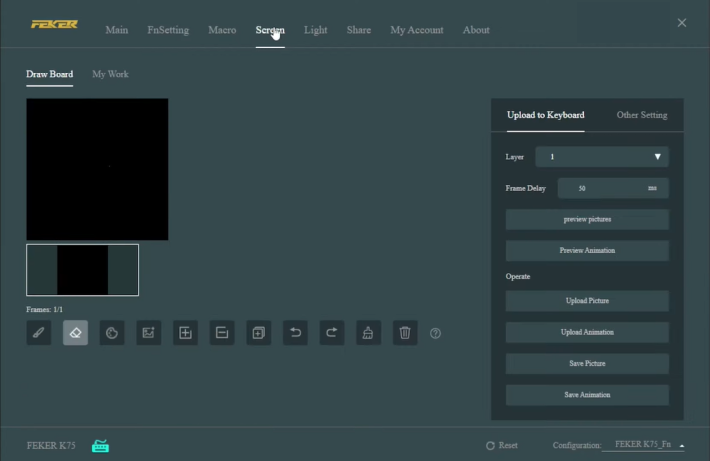Click the FEKER K75 device name

[51, 446]
